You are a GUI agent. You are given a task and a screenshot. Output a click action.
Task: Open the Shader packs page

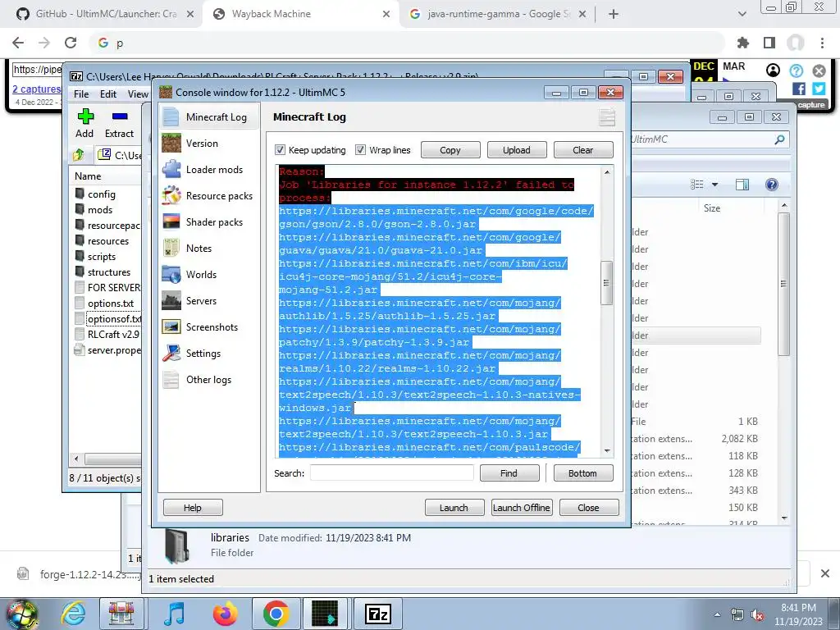pyautogui.click(x=214, y=221)
